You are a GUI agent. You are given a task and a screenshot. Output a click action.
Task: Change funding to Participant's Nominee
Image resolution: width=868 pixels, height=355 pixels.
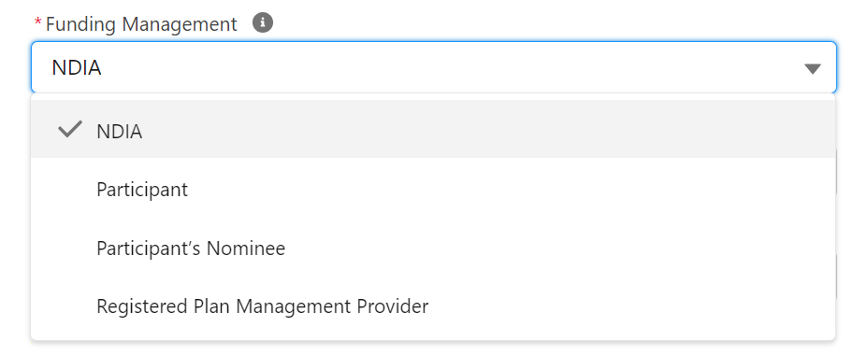433,248
